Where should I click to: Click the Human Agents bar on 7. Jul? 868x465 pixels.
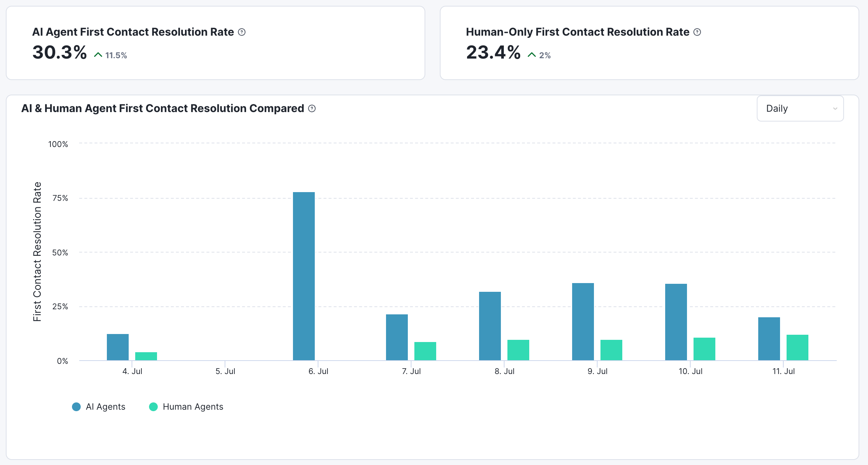point(425,351)
